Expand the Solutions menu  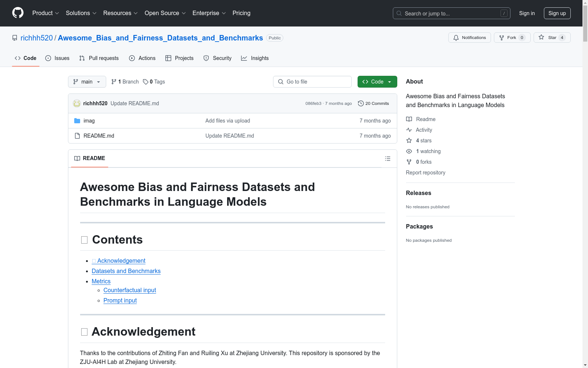point(81,13)
